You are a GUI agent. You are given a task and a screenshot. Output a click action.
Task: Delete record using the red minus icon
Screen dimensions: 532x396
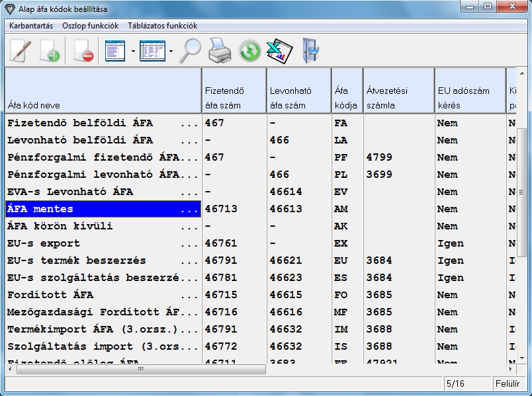(x=83, y=51)
